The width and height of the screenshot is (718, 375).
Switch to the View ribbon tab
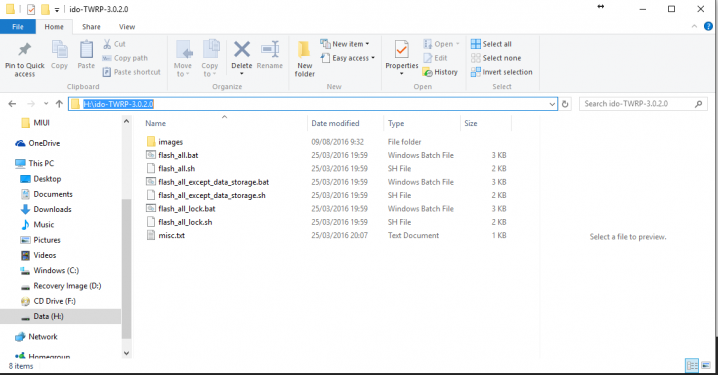click(127, 27)
